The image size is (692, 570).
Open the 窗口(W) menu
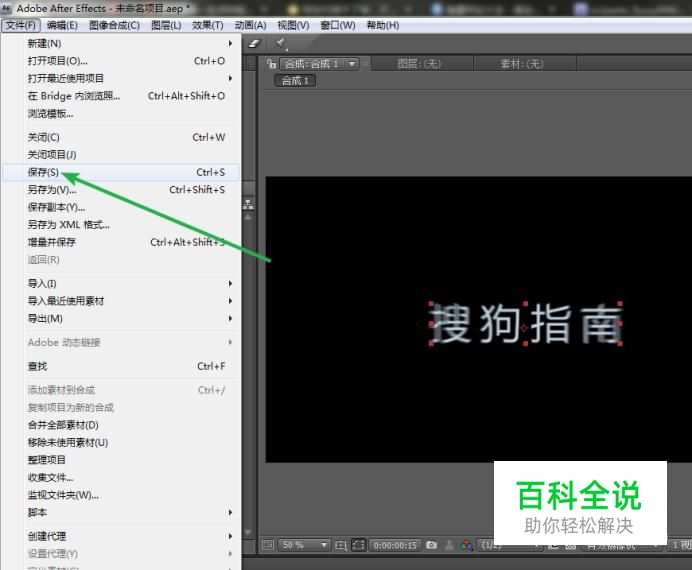(338, 26)
